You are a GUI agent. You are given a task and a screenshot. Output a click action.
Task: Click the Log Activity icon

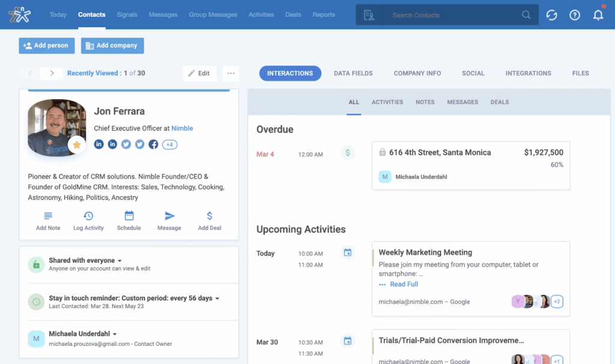(x=88, y=216)
